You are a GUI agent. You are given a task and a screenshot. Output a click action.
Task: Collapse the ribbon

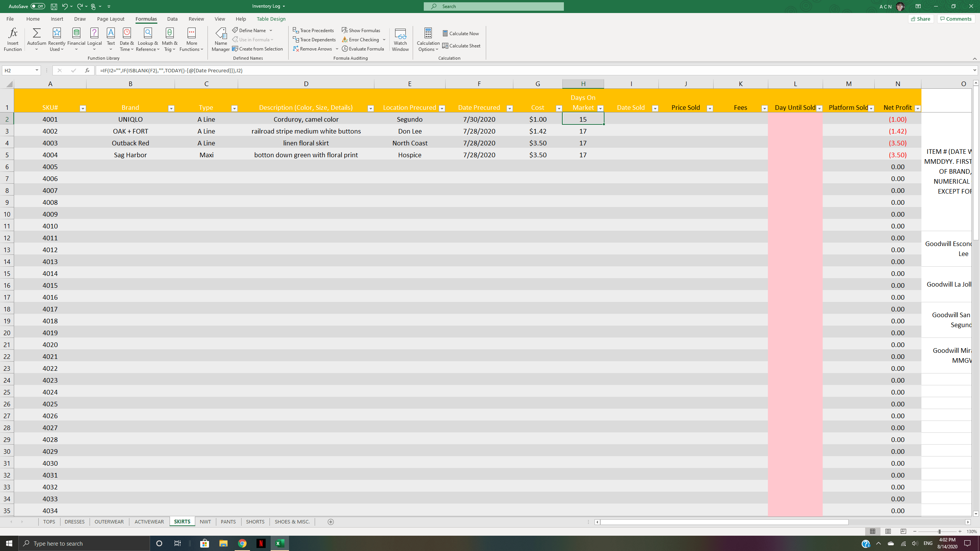(x=975, y=59)
